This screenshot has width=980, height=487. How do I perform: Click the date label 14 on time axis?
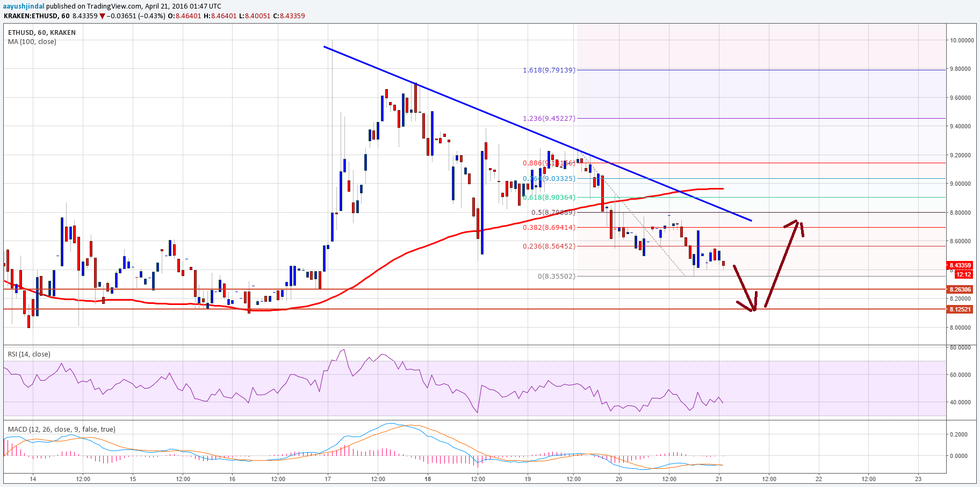click(33, 479)
